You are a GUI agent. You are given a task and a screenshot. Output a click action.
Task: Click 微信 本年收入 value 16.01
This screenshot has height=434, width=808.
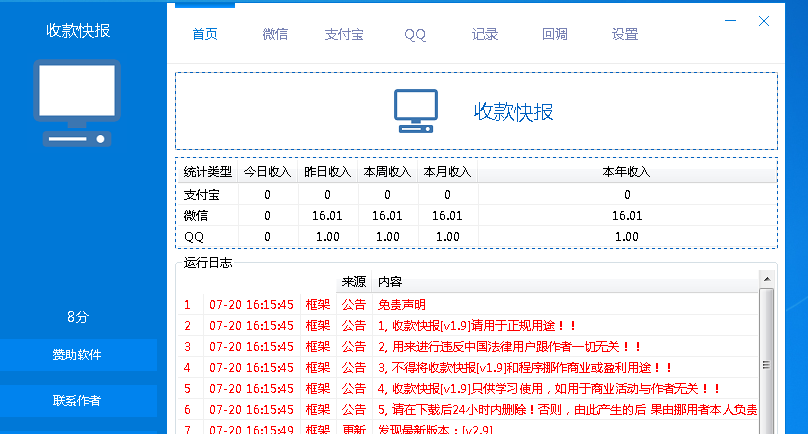[627, 216]
